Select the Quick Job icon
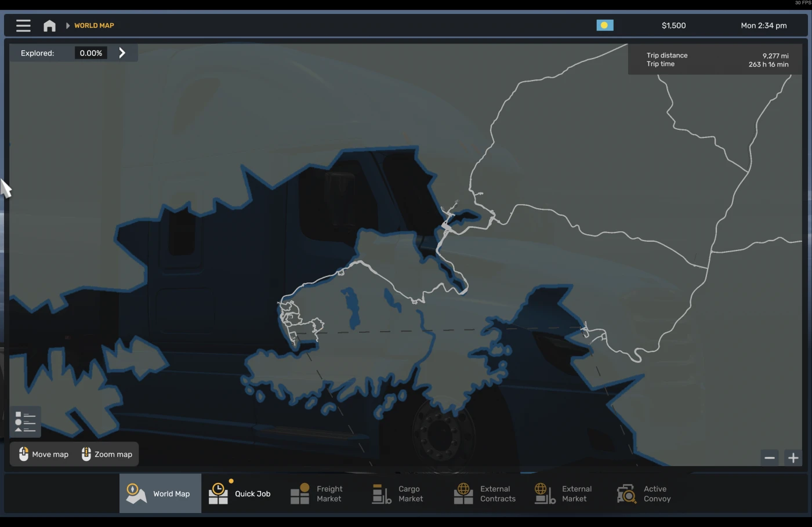 click(x=218, y=492)
